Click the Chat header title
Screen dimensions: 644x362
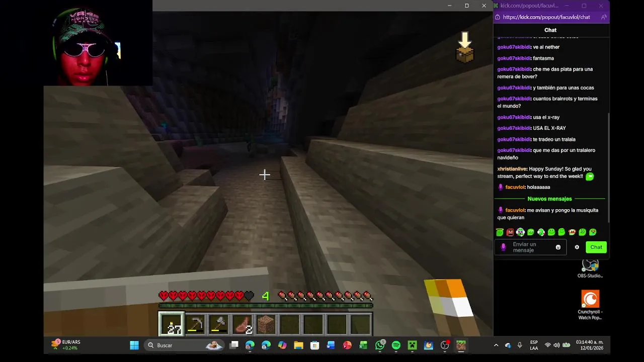click(x=550, y=30)
